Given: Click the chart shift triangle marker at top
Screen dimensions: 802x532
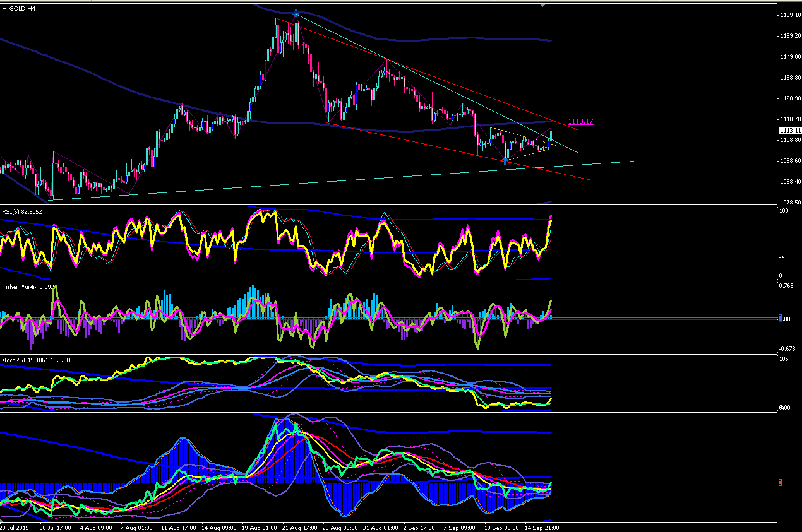Looking at the screenshot, I should coord(543,4).
